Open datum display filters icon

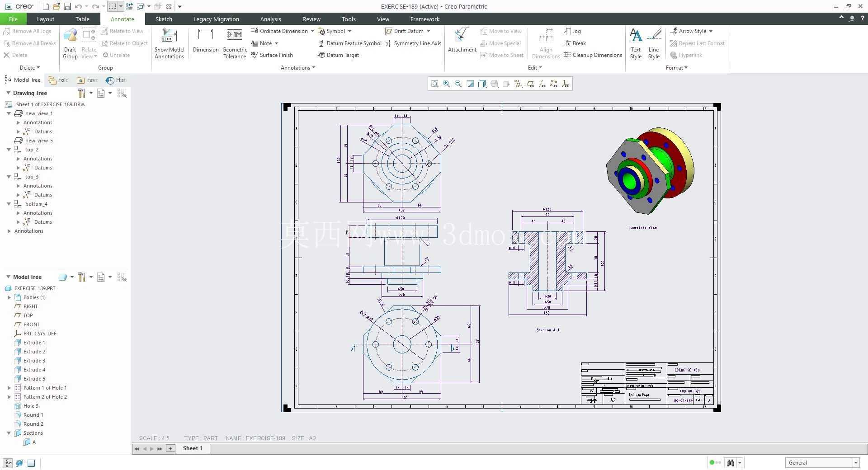point(518,84)
